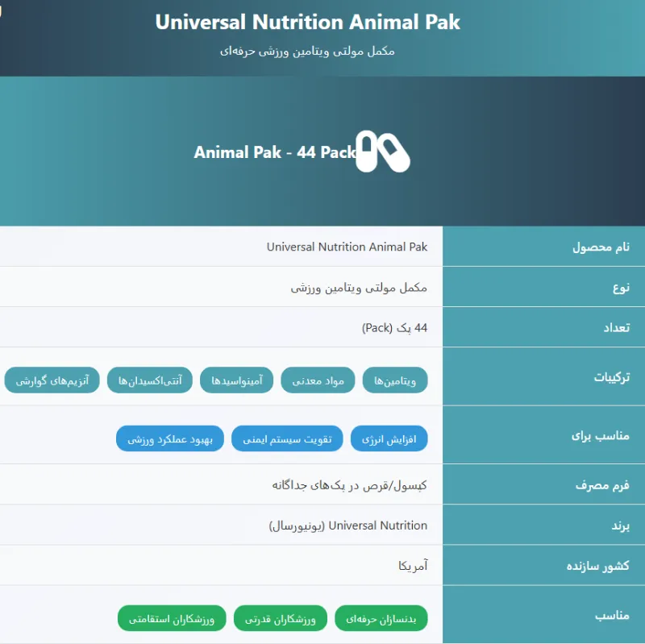Screen dimensions: 645x644
Task: Click the ترکیبات row header cell
Action: pyautogui.click(x=543, y=376)
